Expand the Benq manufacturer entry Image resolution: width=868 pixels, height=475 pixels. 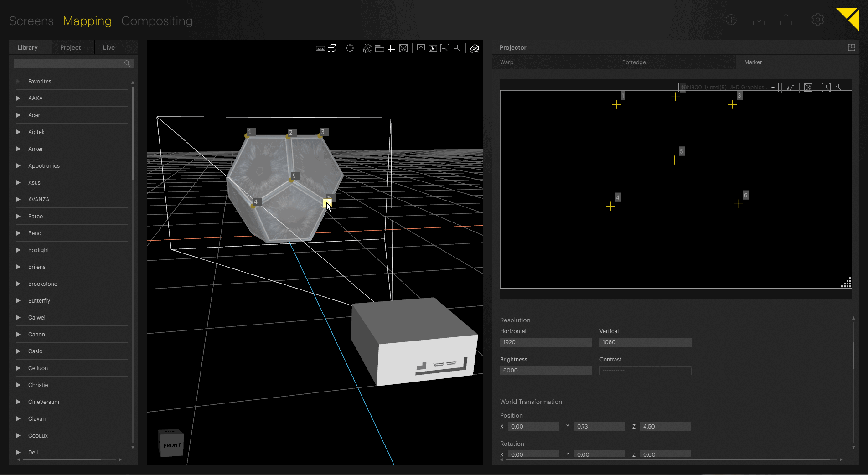pyautogui.click(x=18, y=233)
